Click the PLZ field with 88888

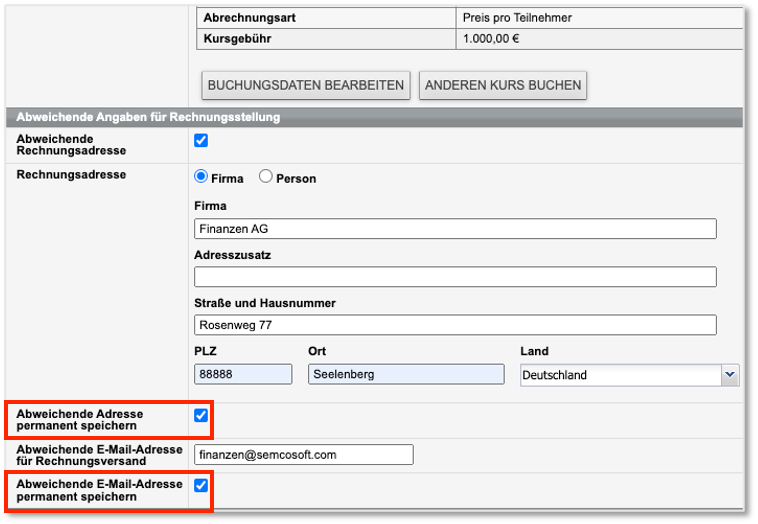[x=243, y=374]
